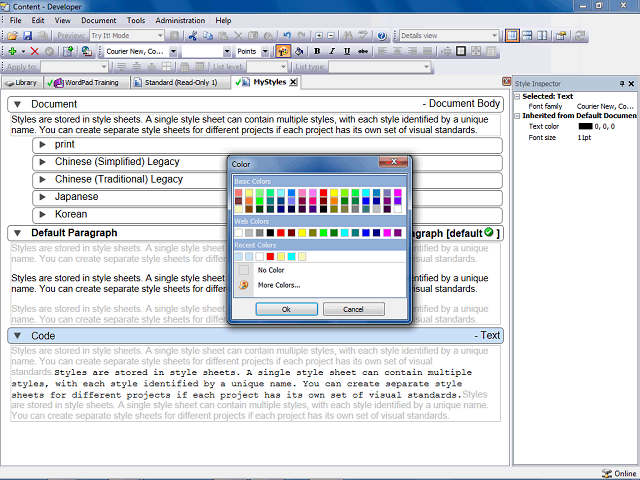Click the green plus add icon

12,51
